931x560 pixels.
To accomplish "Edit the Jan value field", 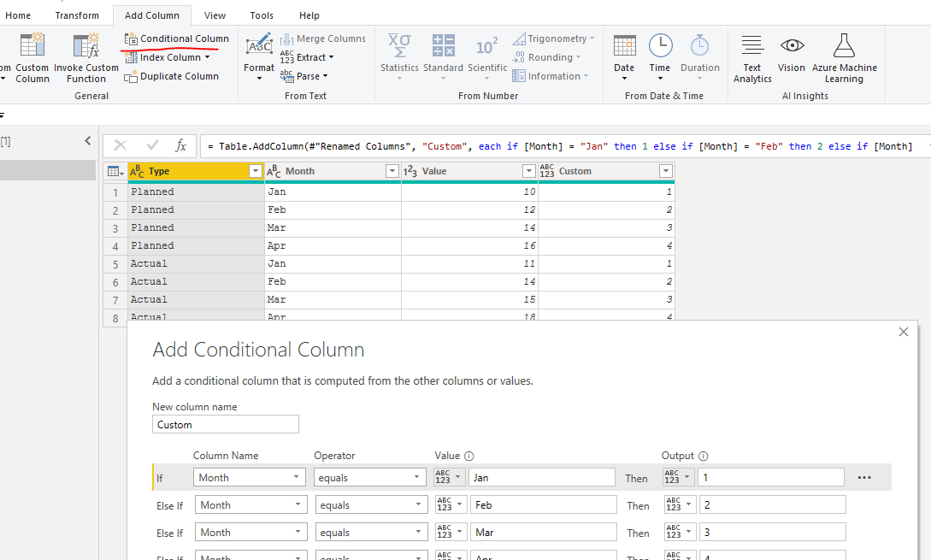I will pyautogui.click(x=542, y=477).
